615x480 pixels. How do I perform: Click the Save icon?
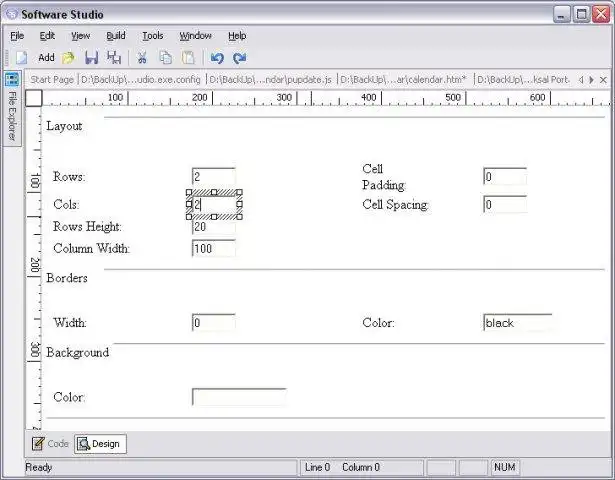(x=91, y=58)
